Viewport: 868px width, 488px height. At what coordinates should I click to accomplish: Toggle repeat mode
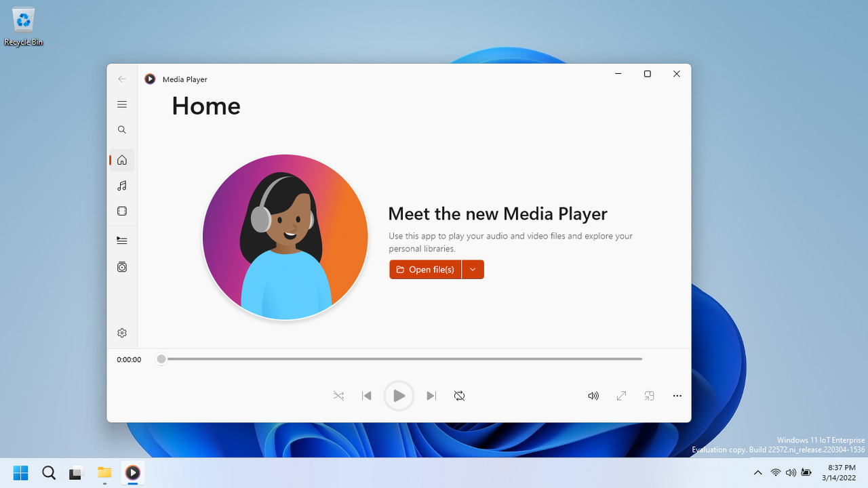pyautogui.click(x=459, y=396)
